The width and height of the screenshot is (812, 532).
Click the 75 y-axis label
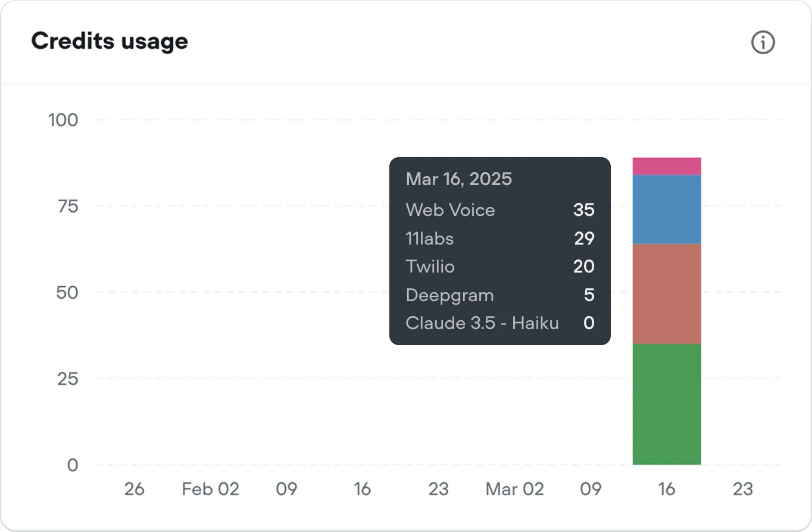[67, 206]
